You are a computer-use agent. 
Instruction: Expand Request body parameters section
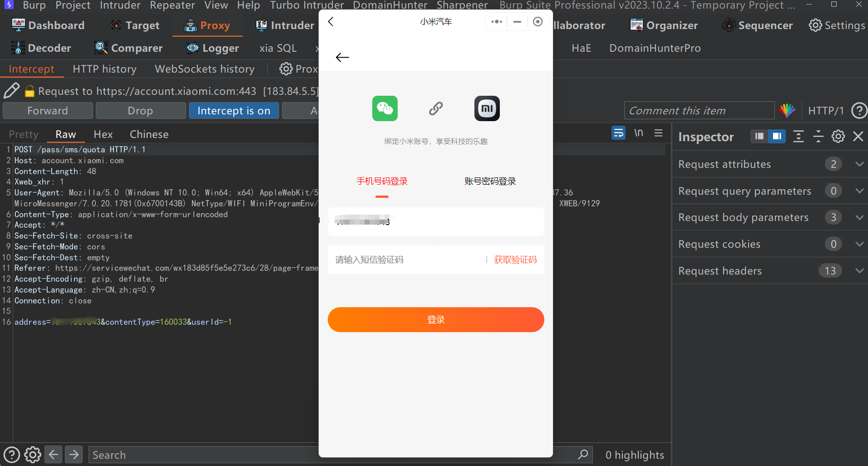859,217
